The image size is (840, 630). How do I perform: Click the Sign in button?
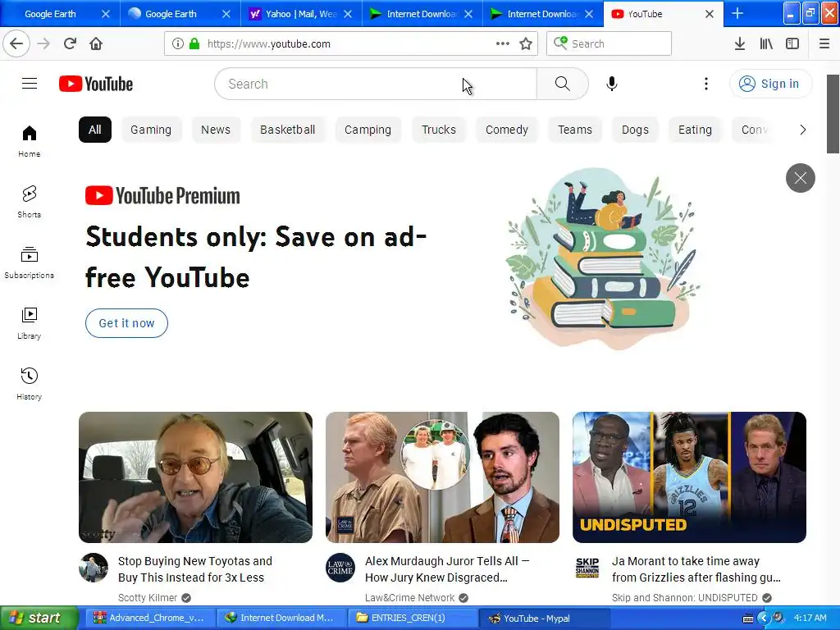coord(770,84)
